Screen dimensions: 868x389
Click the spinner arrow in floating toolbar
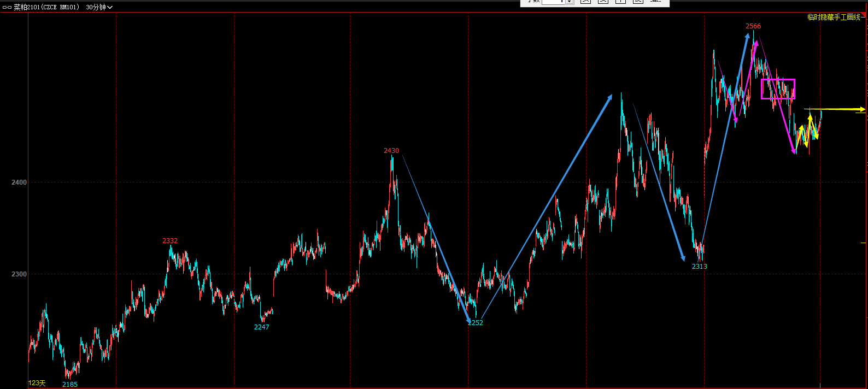[x=569, y=2]
